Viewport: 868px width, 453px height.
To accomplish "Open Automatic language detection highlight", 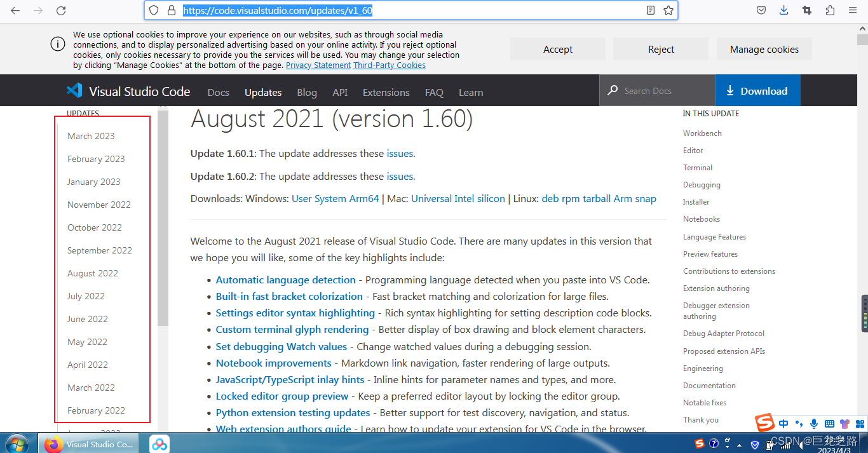I will [x=285, y=280].
